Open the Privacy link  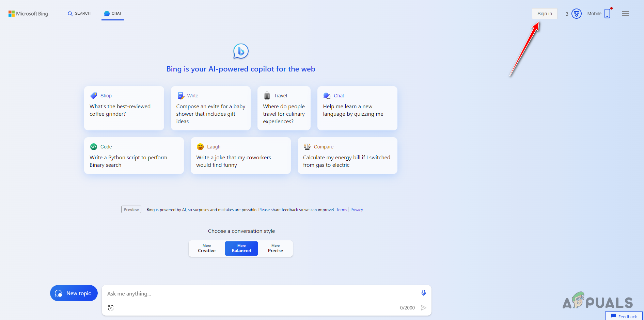click(357, 210)
